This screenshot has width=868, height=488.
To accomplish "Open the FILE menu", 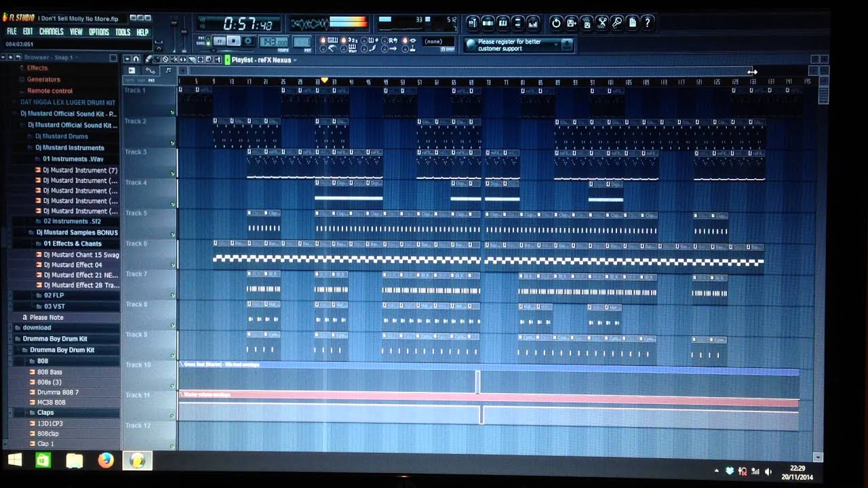I will coord(12,32).
